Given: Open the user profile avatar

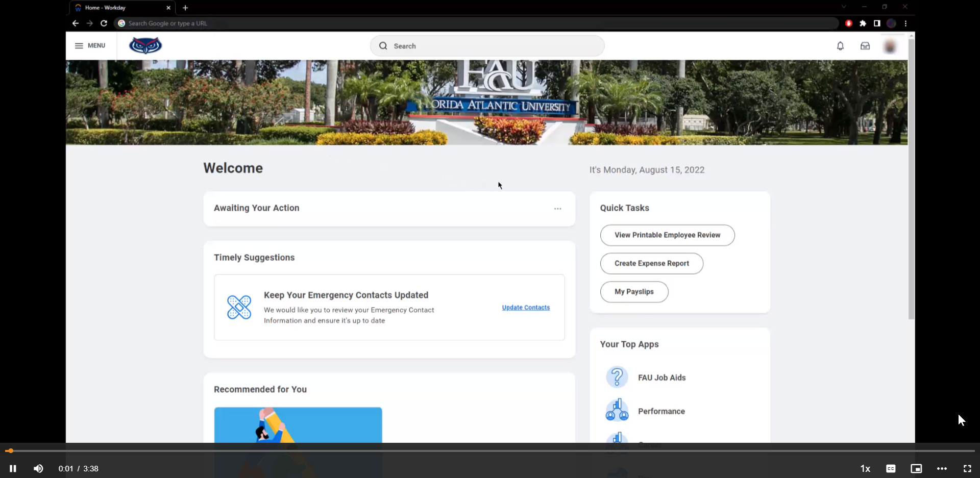Looking at the screenshot, I should [x=890, y=46].
